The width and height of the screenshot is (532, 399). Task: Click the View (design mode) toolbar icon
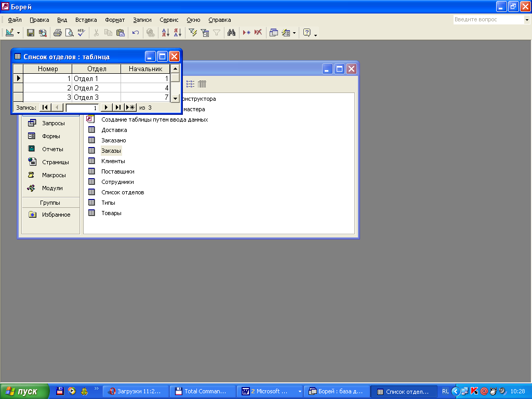(x=10, y=33)
